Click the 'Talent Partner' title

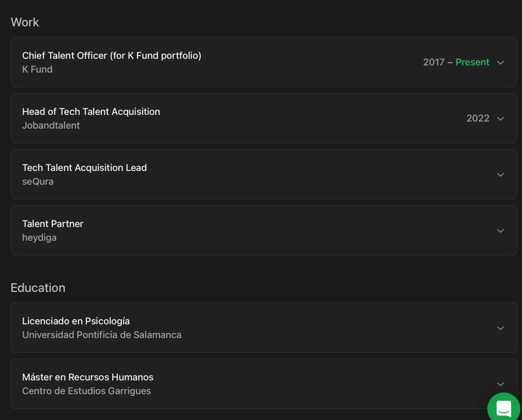coord(53,224)
